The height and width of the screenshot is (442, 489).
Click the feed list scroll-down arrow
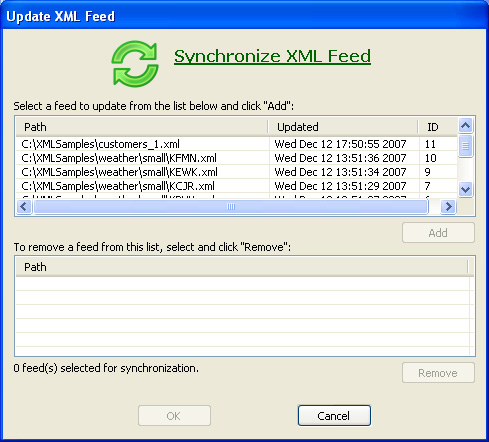click(465, 190)
